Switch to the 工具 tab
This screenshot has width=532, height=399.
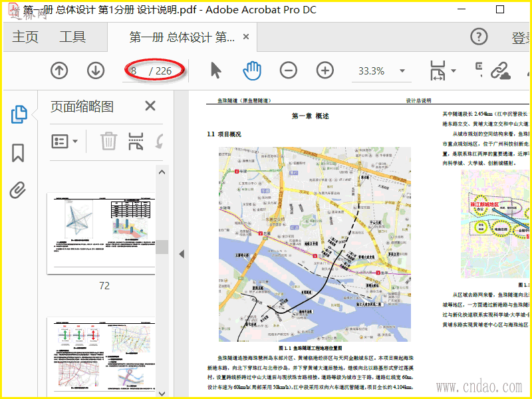(x=72, y=37)
